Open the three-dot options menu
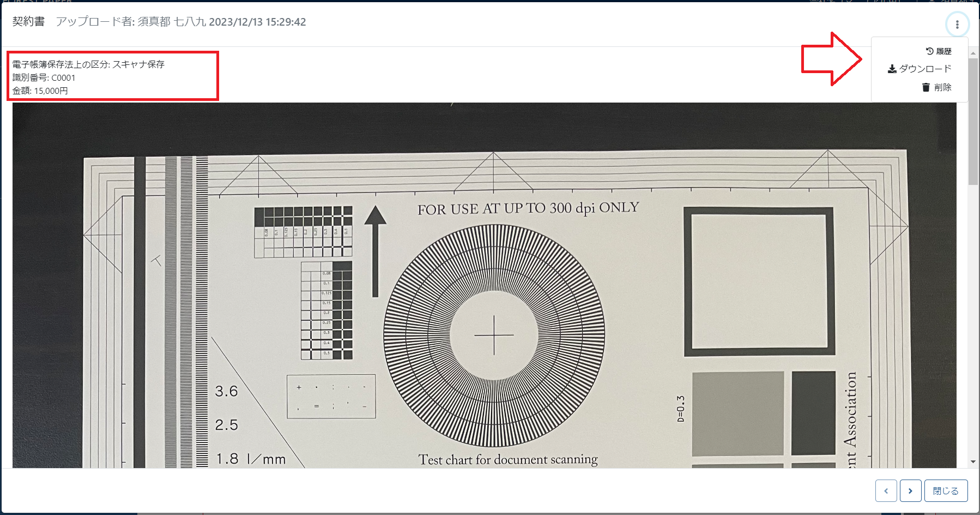The width and height of the screenshot is (980, 515). coord(957,25)
